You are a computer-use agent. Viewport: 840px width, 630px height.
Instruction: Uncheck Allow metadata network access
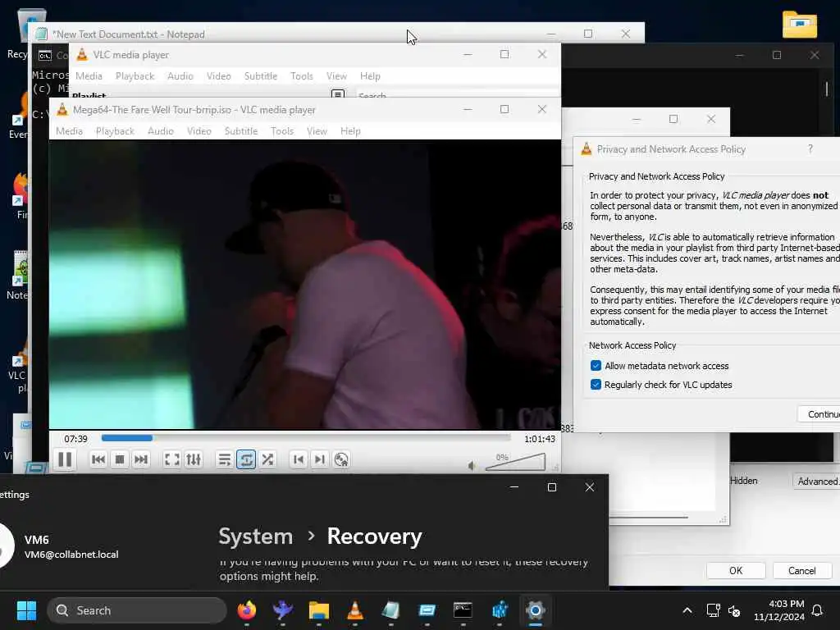[x=596, y=366]
